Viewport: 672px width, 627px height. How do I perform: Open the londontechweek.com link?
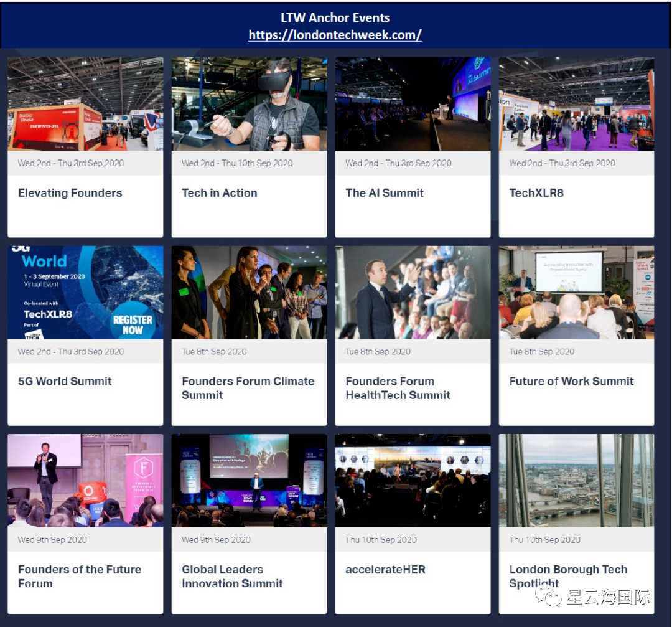(335, 35)
